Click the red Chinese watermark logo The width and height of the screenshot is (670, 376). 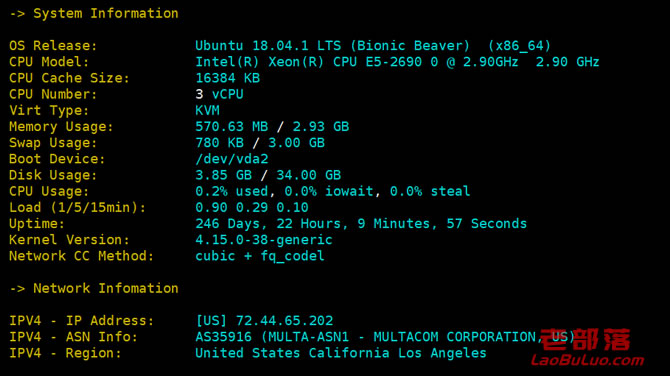pyautogui.click(x=585, y=340)
